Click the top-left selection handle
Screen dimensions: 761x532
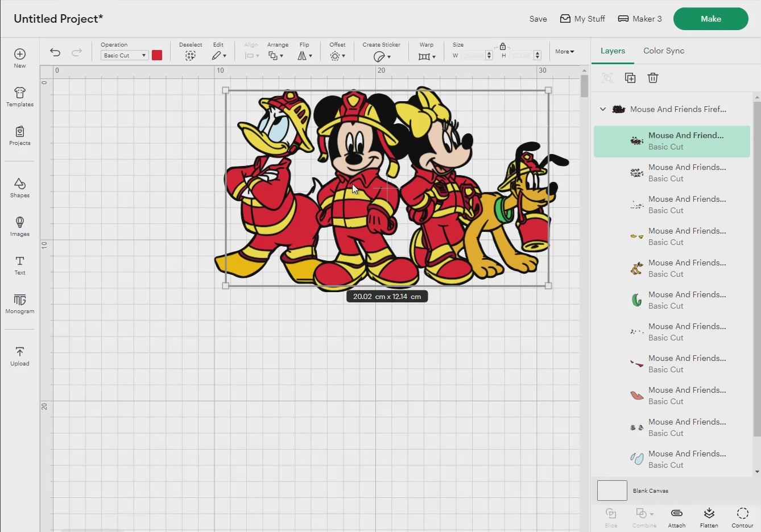[226, 90]
